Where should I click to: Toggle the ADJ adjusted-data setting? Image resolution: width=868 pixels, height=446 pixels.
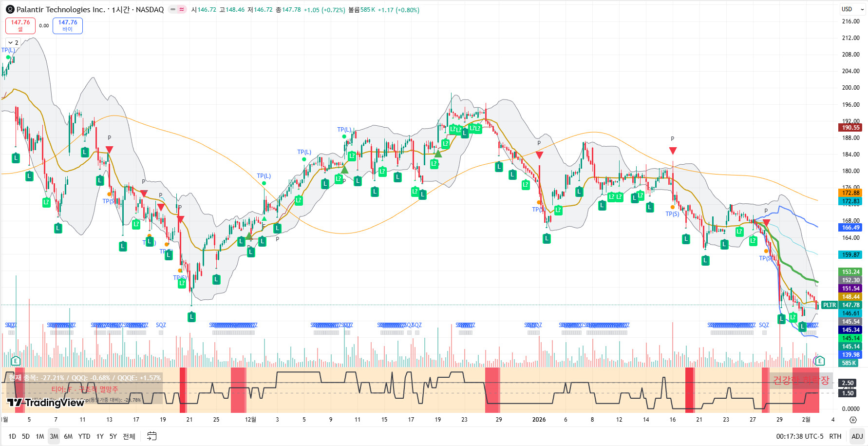(857, 436)
